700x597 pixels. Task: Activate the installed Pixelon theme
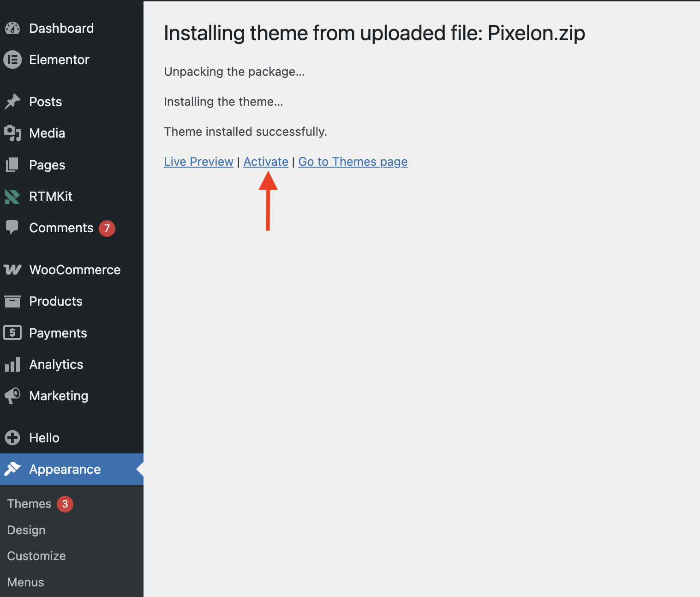[x=266, y=162]
